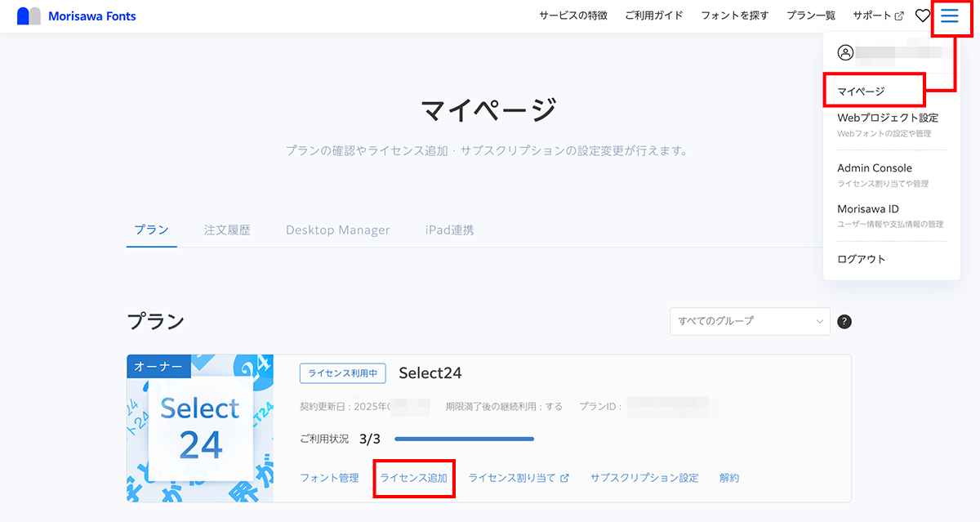Click the ライセンス利用中 status badge
This screenshot has height=522, width=980.
[342, 373]
